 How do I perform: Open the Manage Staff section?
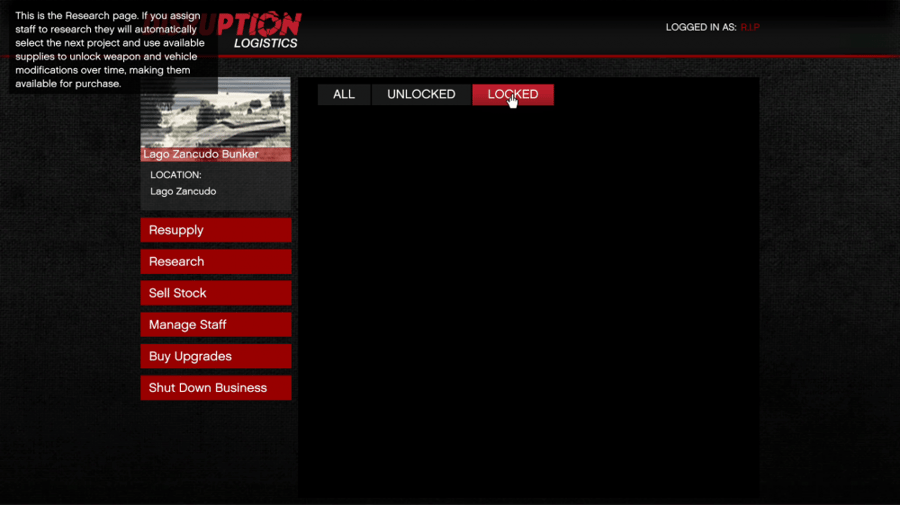pyautogui.click(x=216, y=325)
